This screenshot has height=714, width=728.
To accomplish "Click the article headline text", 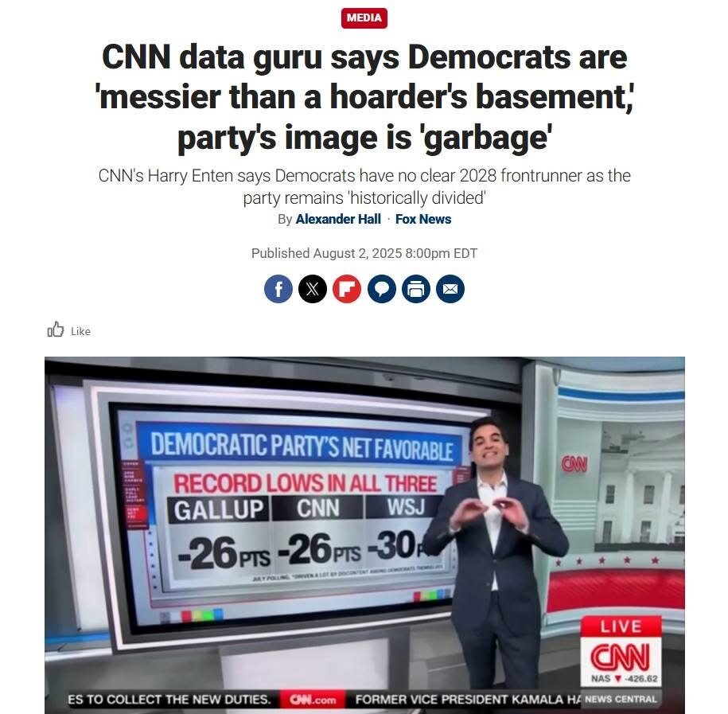I will pos(364,97).
